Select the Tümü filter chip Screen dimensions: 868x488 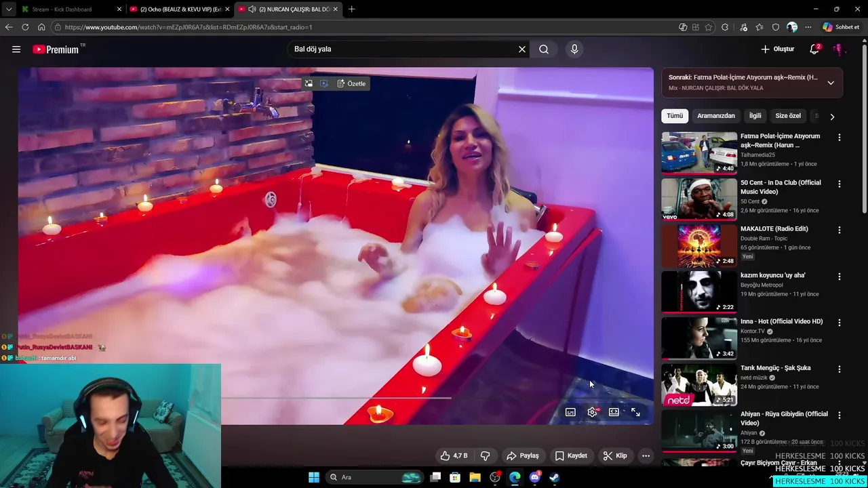pyautogui.click(x=675, y=116)
